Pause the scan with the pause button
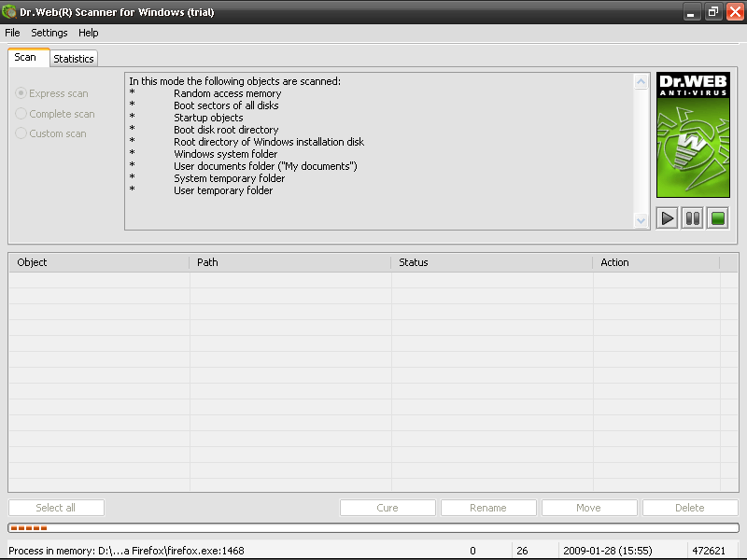The width and height of the screenshot is (747, 560). 692,218
